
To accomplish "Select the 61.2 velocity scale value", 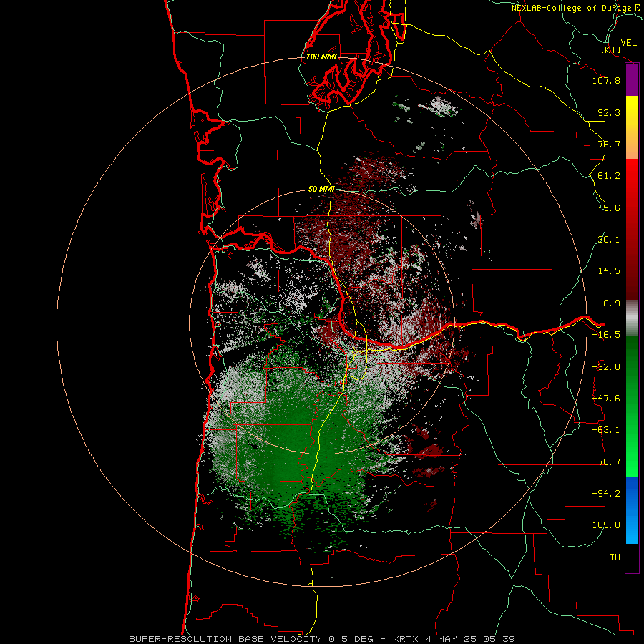I will pos(609,176).
